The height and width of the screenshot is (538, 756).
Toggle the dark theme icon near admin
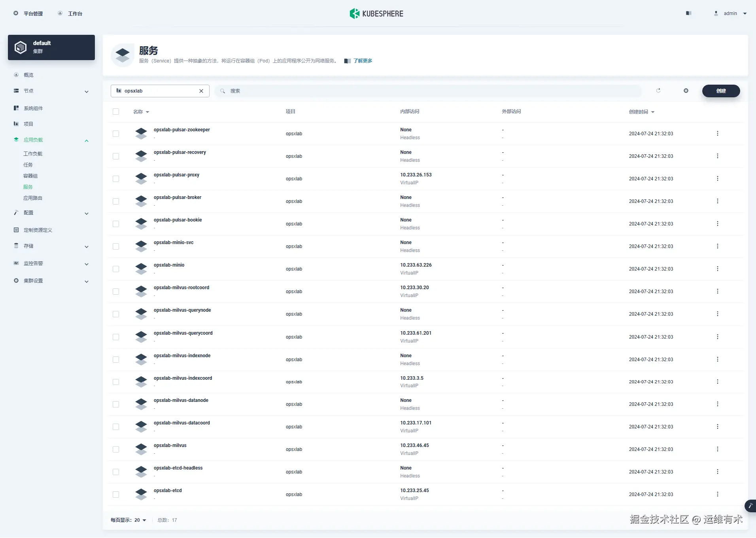click(x=688, y=13)
